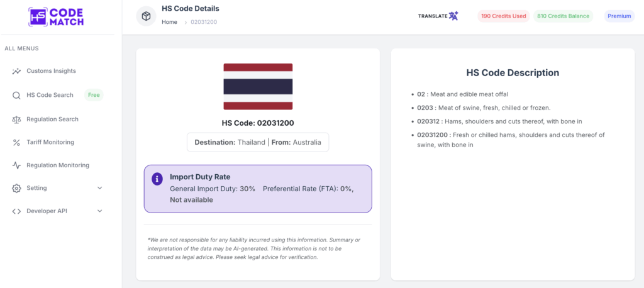Click the Regulation Monitoring pulse icon
644x288 pixels.
(x=16, y=165)
